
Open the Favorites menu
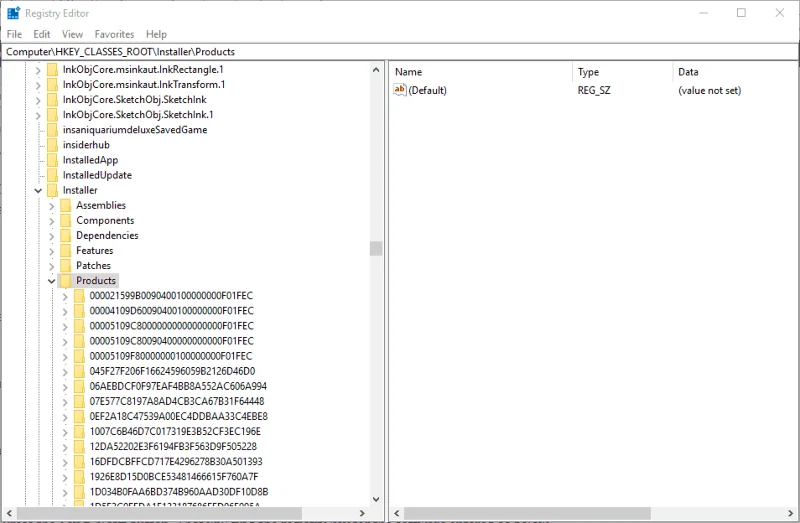[114, 34]
